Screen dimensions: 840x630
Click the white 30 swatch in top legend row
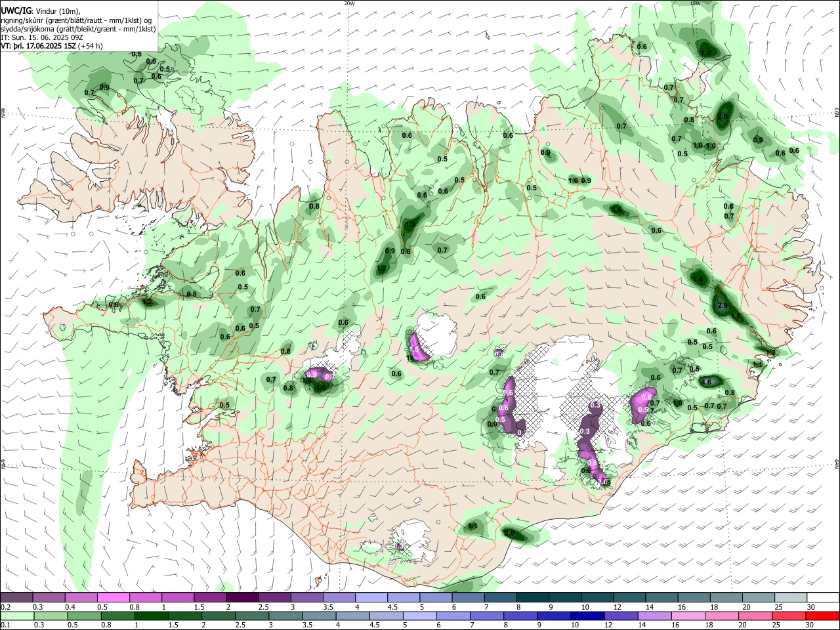(x=822, y=597)
